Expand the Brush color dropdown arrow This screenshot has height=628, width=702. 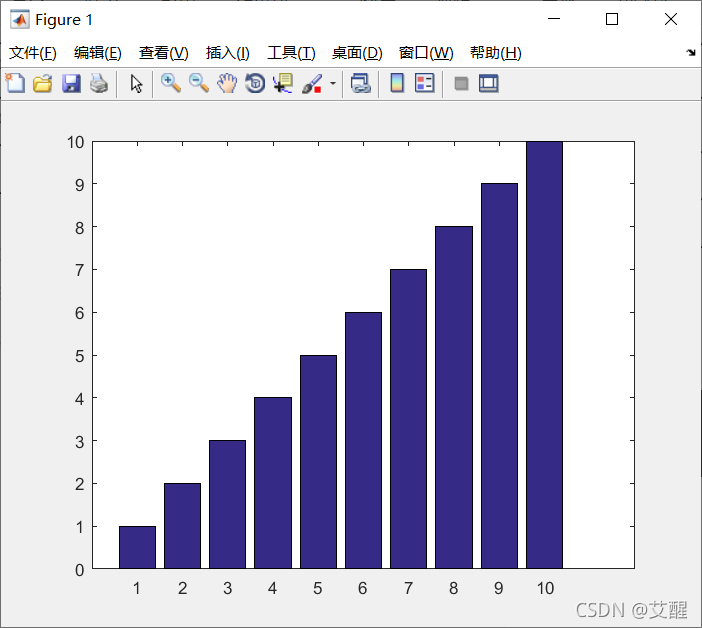(x=333, y=83)
